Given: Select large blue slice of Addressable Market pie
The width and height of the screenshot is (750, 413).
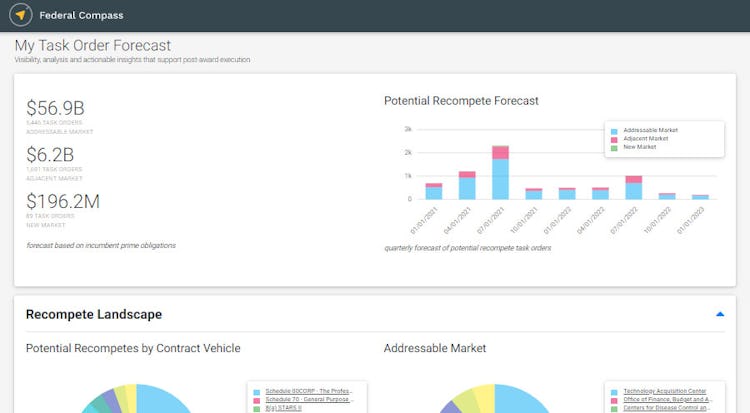Looking at the screenshot, I should 519,398.
